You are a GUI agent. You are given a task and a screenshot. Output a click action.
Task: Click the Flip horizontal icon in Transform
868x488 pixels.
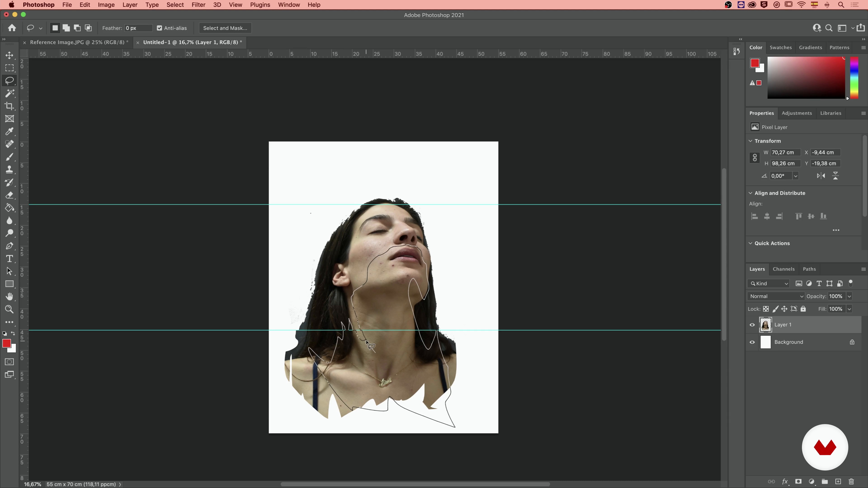tap(821, 176)
